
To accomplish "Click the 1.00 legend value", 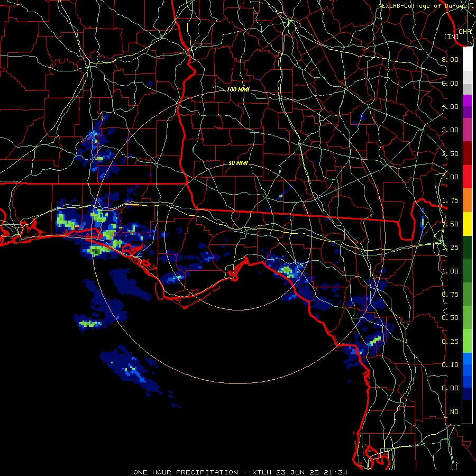I will [x=450, y=271].
